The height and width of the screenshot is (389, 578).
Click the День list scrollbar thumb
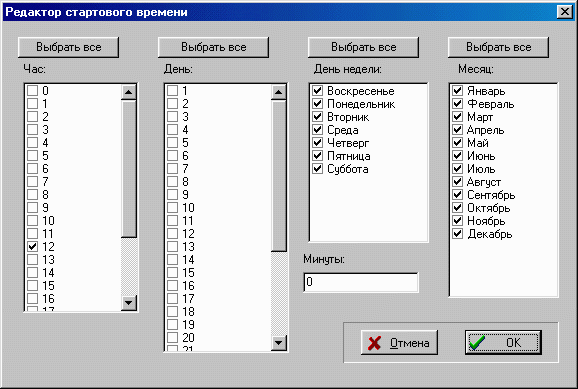[279, 176]
